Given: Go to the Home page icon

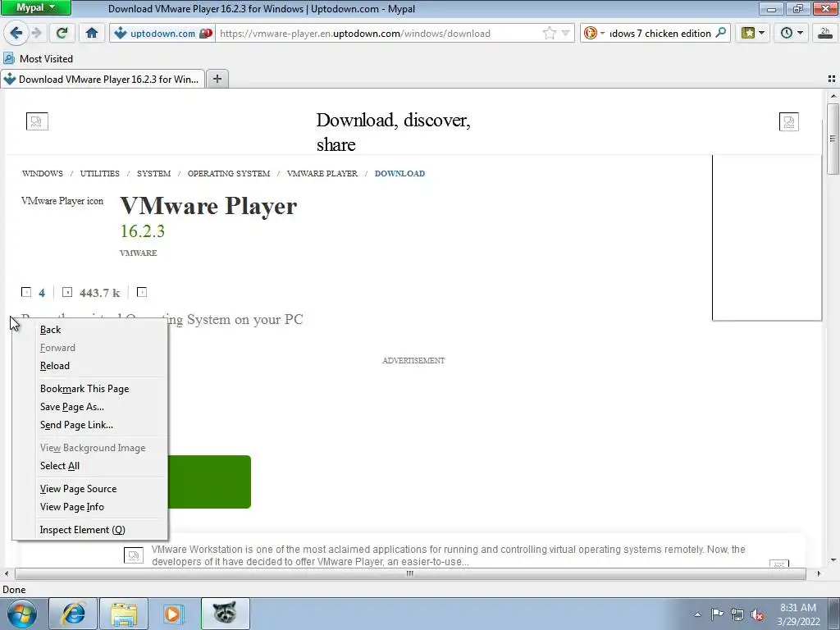Looking at the screenshot, I should pos(92,33).
